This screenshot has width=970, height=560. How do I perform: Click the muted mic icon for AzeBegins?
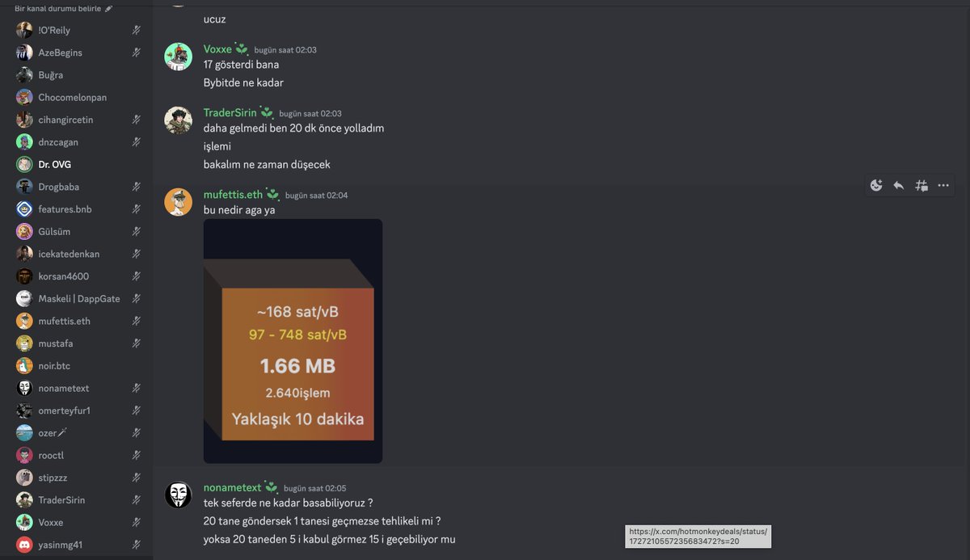click(x=137, y=53)
